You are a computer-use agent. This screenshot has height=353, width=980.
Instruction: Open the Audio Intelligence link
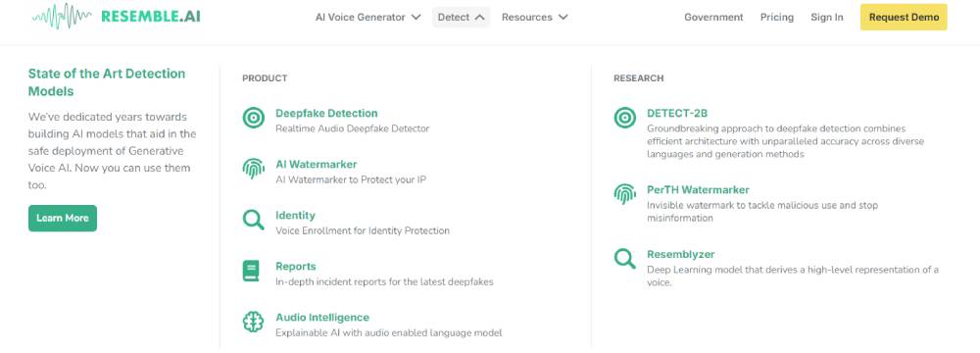pos(322,318)
